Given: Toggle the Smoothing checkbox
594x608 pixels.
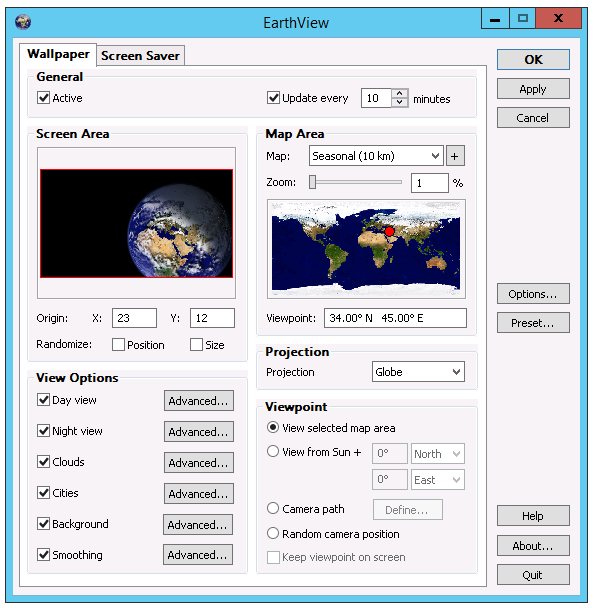Looking at the screenshot, I should (43, 554).
